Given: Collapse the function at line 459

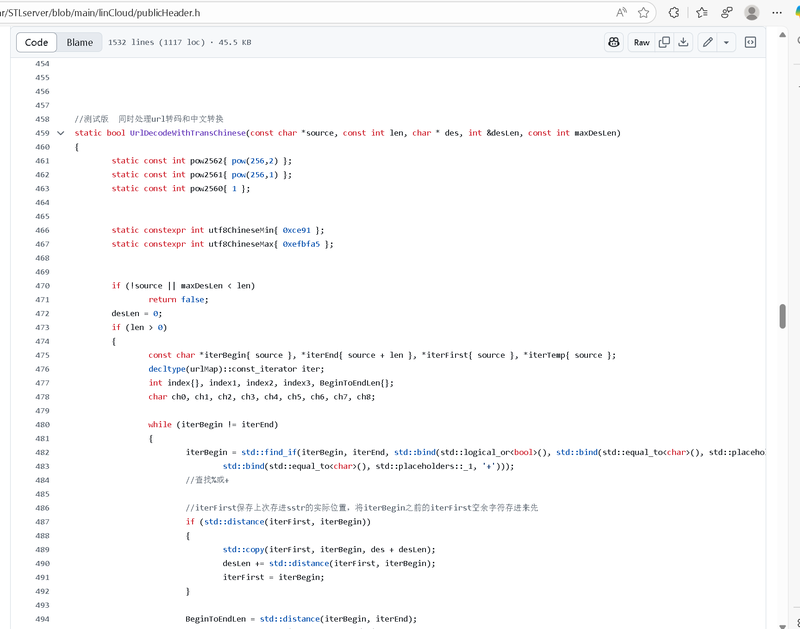Looking at the screenshot, I should click(61, 133).
